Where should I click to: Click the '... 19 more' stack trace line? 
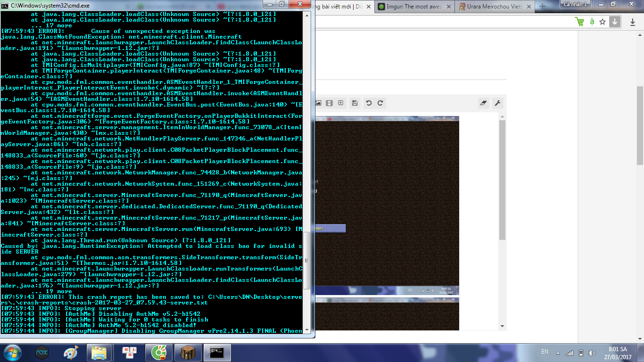coord(52,291)
